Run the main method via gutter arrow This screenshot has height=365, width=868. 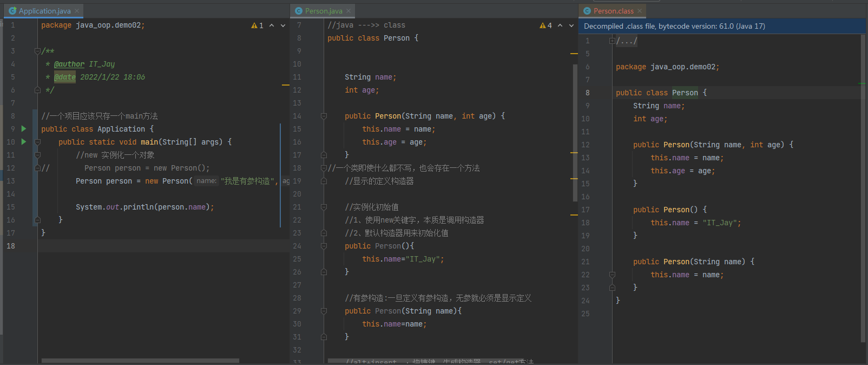click(x=23, y=142)
